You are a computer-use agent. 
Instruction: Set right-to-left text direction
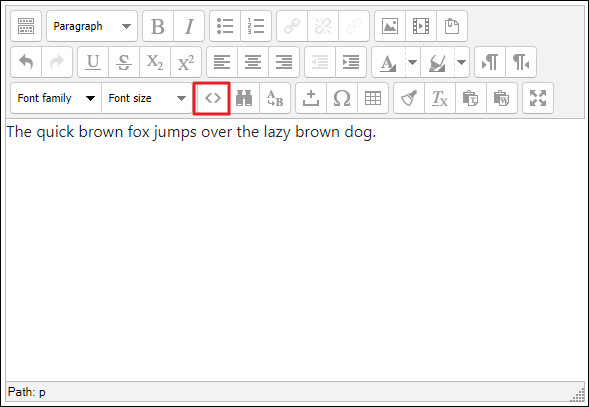(x=521, y=62)
